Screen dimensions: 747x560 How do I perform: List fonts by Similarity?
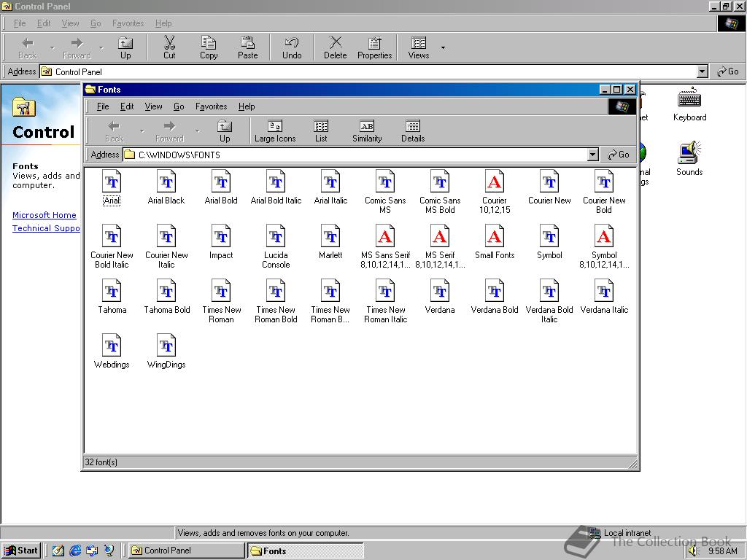[x=367, y=131]
